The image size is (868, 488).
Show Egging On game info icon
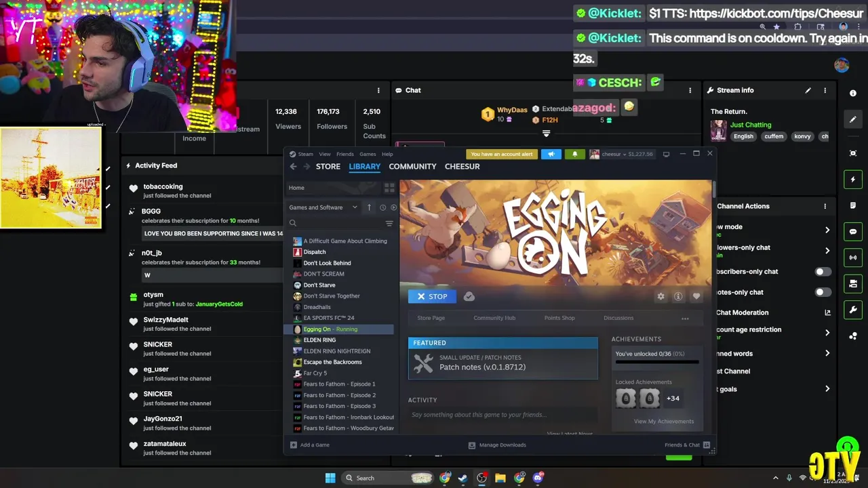click(x=678, y=296)
